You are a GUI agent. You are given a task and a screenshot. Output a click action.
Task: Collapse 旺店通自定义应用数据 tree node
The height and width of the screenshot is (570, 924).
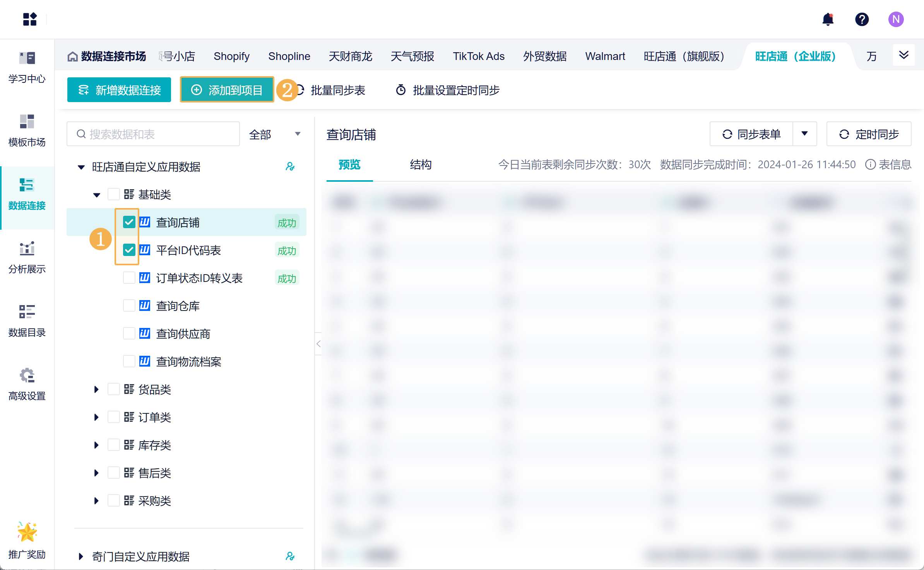tap(81, 167)
